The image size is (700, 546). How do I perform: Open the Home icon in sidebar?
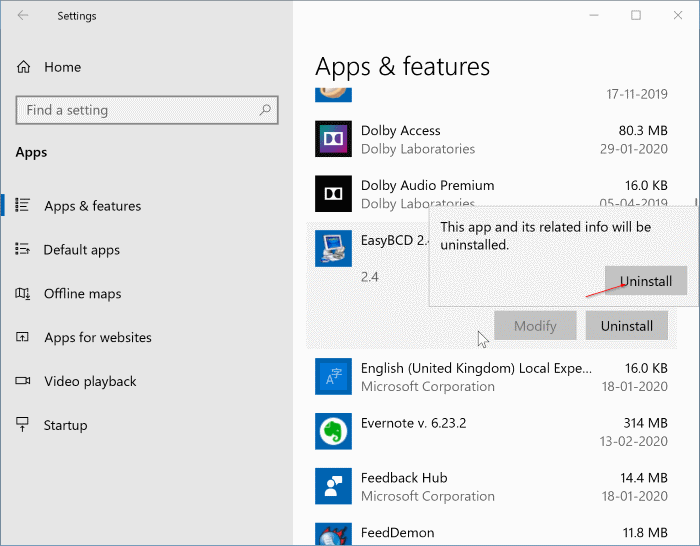coord(23,67)
